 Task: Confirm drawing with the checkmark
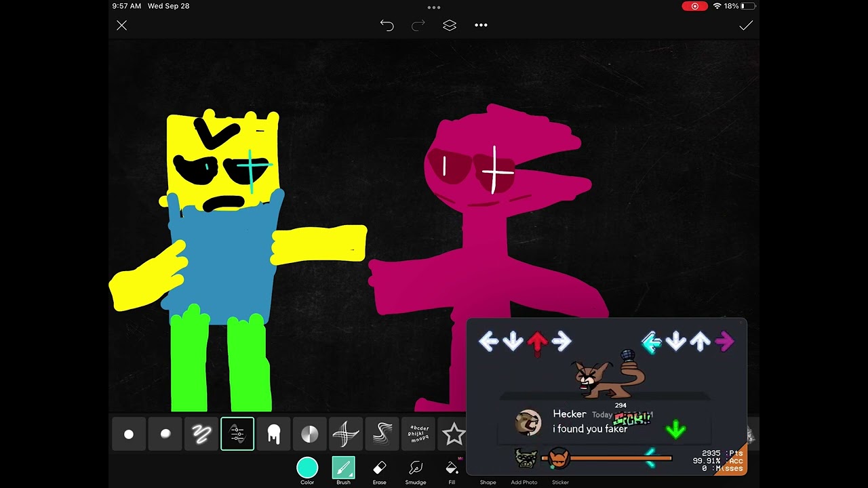point(746,25)
